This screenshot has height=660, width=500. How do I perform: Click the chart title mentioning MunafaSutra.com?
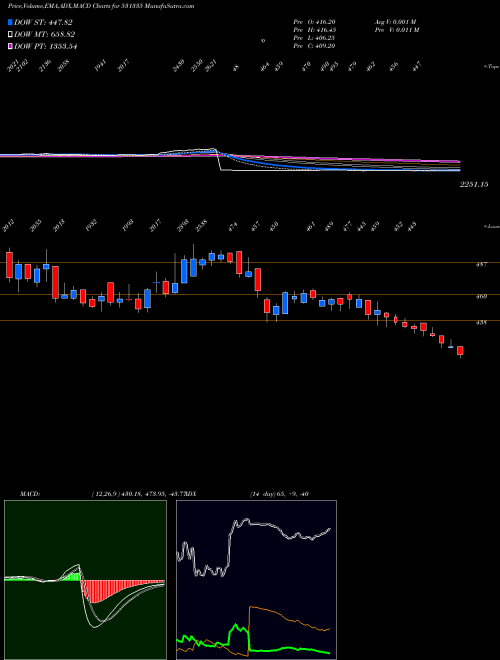[101, 7]
